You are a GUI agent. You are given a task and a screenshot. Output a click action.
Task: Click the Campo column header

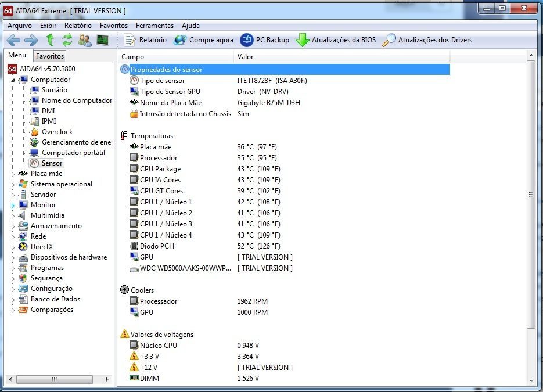(175, 57)
